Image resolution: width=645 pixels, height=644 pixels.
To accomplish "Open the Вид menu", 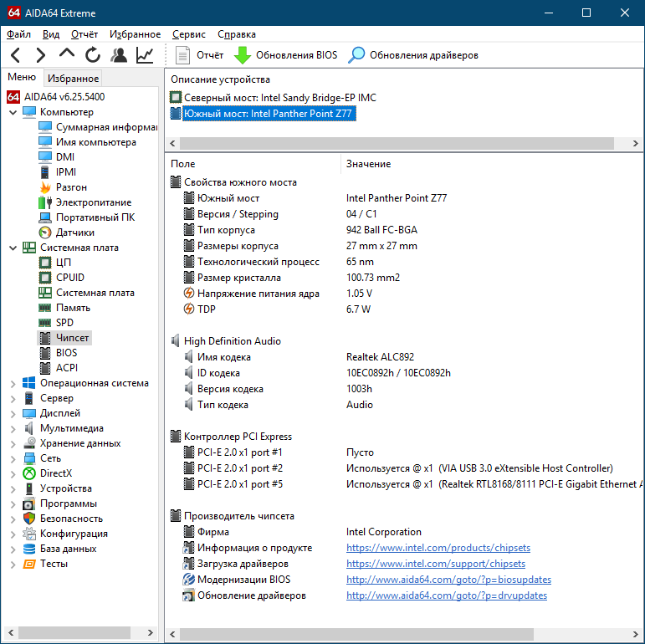I will pos(51,34).
